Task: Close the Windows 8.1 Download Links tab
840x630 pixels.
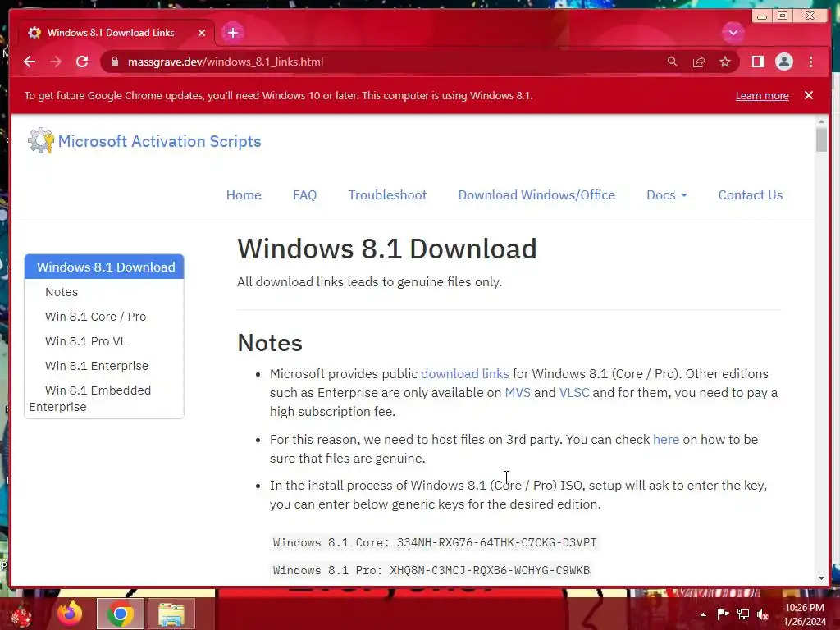Action: pyautogui.click(x=202, y=33)
